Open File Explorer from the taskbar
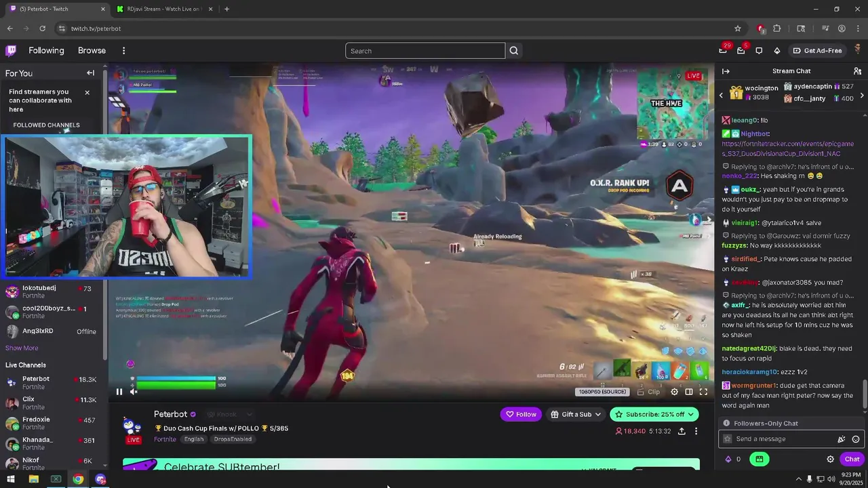868x488 pixels. 33,479
